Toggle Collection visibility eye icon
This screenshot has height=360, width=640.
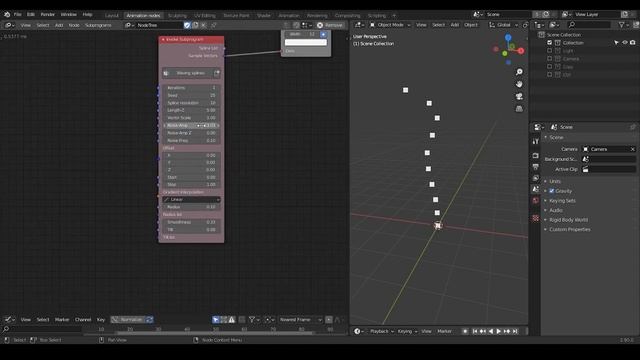tap(624, 42)
